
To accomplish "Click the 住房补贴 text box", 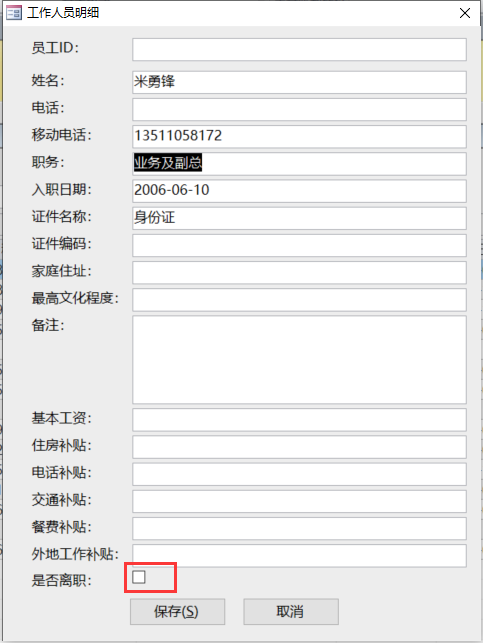I will [299, 447].
